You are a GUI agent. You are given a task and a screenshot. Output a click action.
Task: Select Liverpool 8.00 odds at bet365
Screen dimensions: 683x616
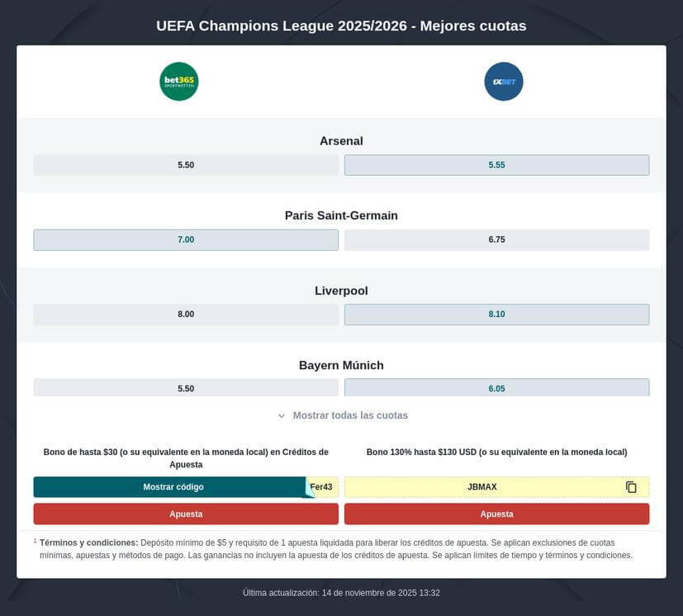(186, 314)
